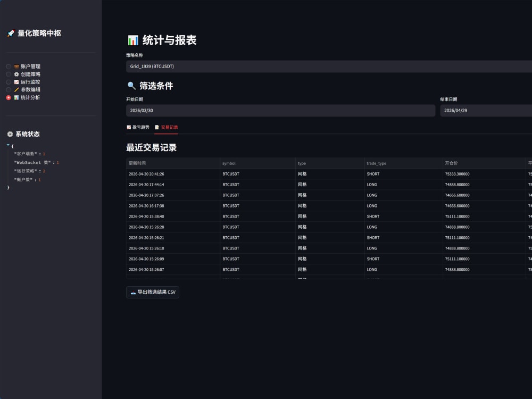Click the cell 2026-04-20 15:38:40
Screen dimensions: 532x399
[173, 217]
